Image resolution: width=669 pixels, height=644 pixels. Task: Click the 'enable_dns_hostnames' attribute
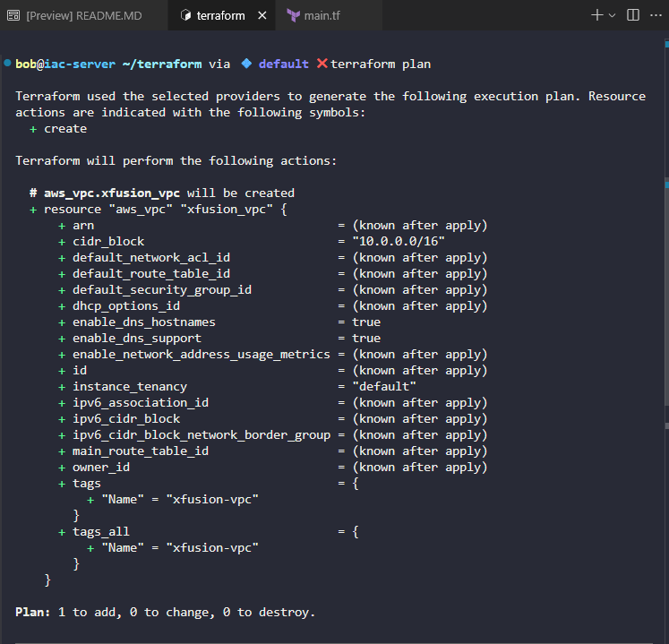[144, 322]
